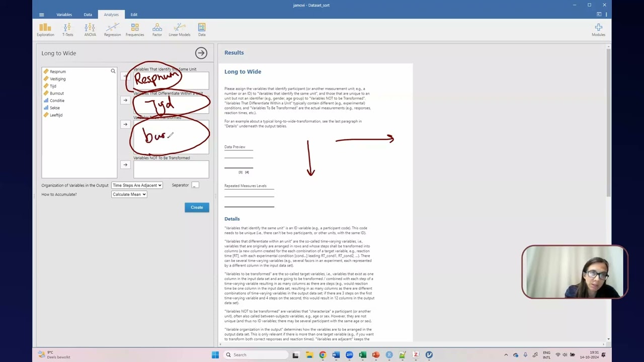Open the Data module menu in ribbon
Viewport: 644px width, 362px height.
(202, 30)
